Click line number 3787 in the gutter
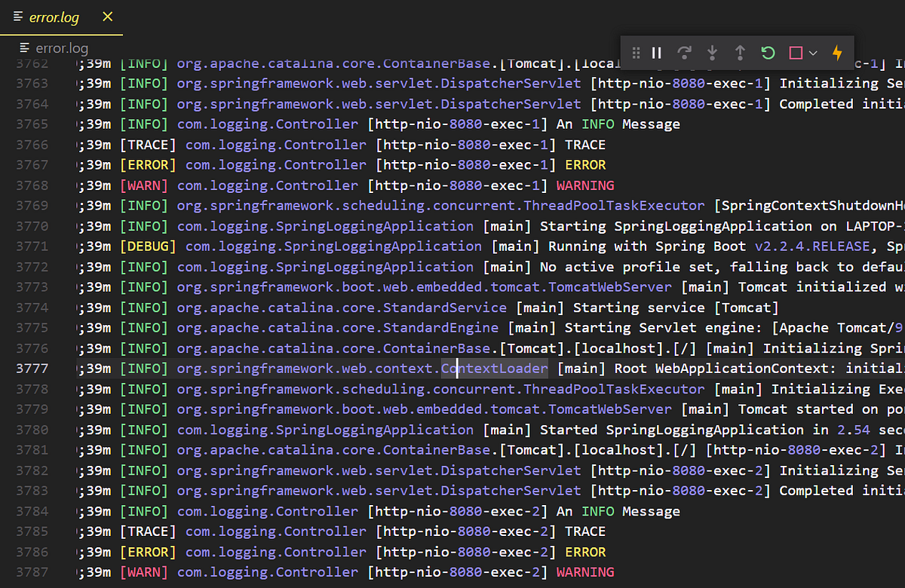The width and height of the screenshot is (905, 588). tap(32, 572)
